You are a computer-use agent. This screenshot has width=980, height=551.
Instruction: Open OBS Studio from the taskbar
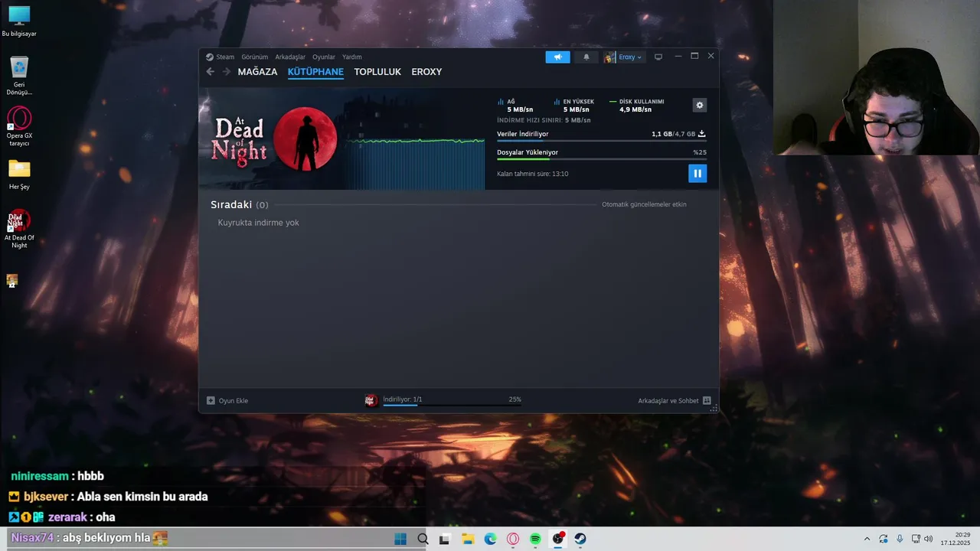coord(558,539)
